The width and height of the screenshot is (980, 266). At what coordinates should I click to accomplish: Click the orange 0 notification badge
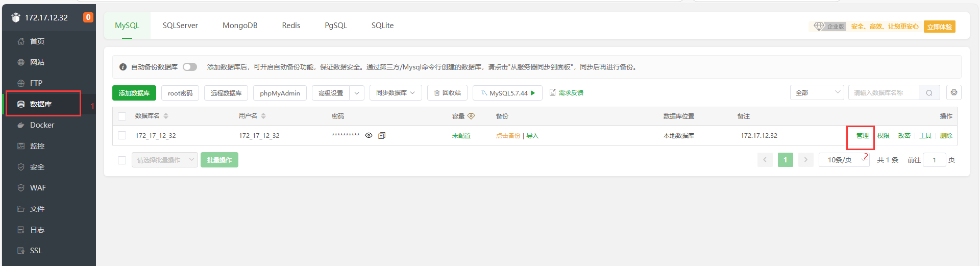point(88,17)
